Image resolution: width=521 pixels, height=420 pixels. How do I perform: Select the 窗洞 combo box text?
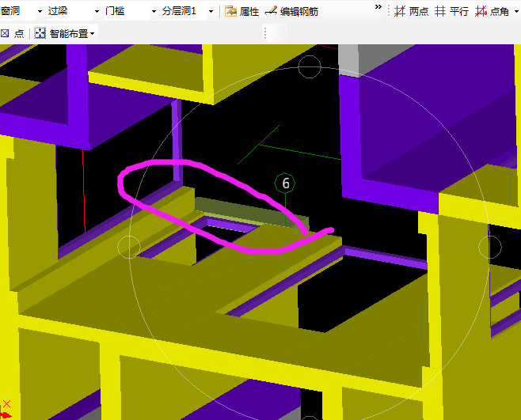10,11
